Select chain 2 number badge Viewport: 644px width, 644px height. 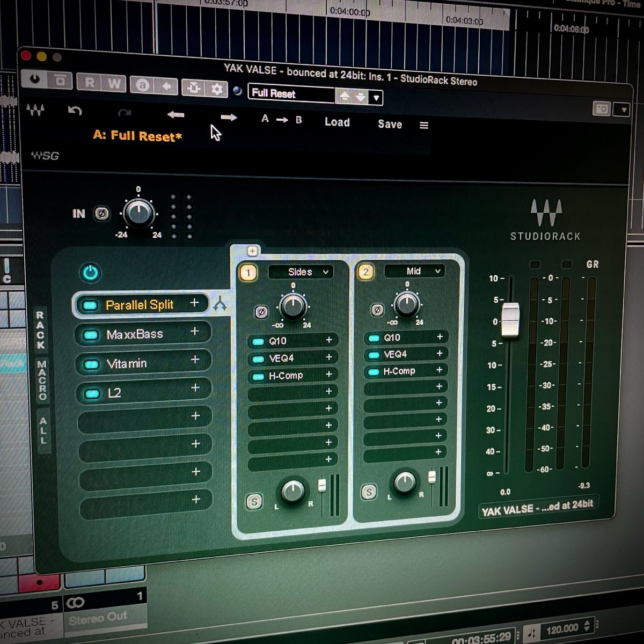tap(365, 272)
